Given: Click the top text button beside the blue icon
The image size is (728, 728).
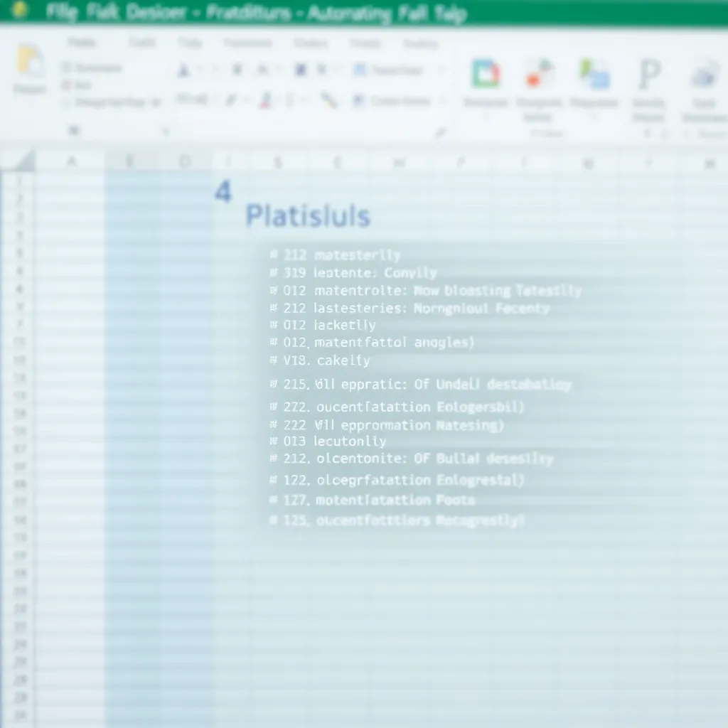Looking at the screenshot, I should [x=397, y=70].
